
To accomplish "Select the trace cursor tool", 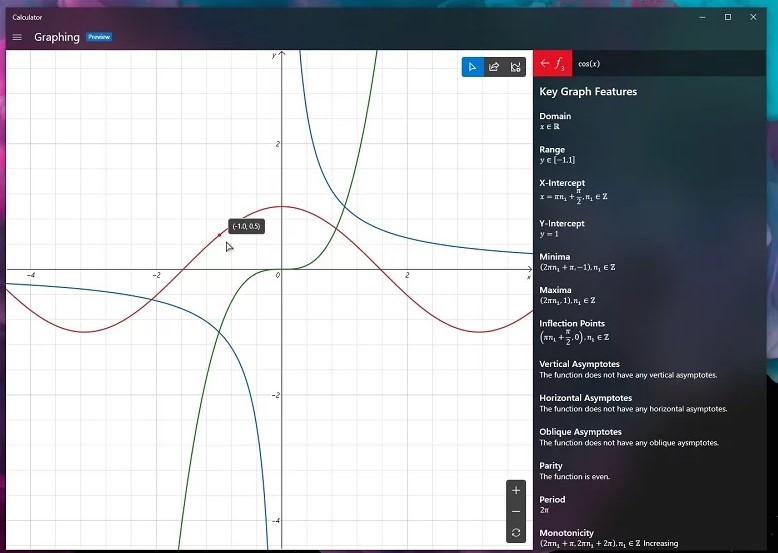I will 472,67.
